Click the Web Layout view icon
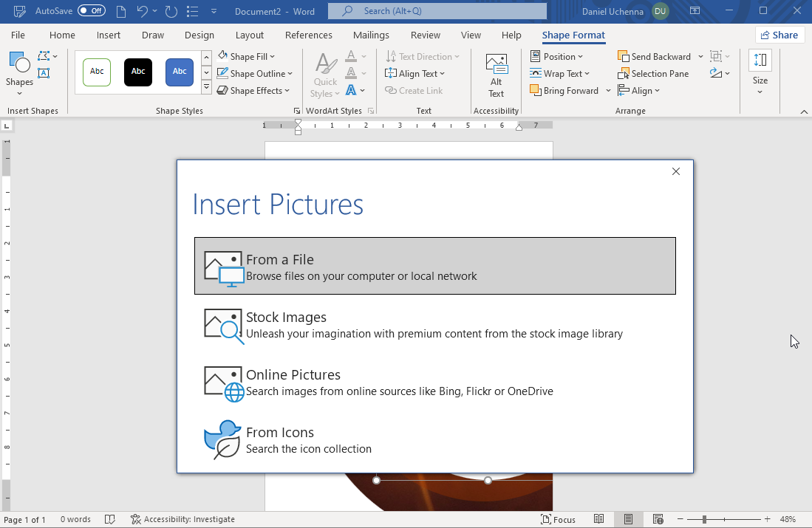The image size is (812, 528). tap(658, 519)
